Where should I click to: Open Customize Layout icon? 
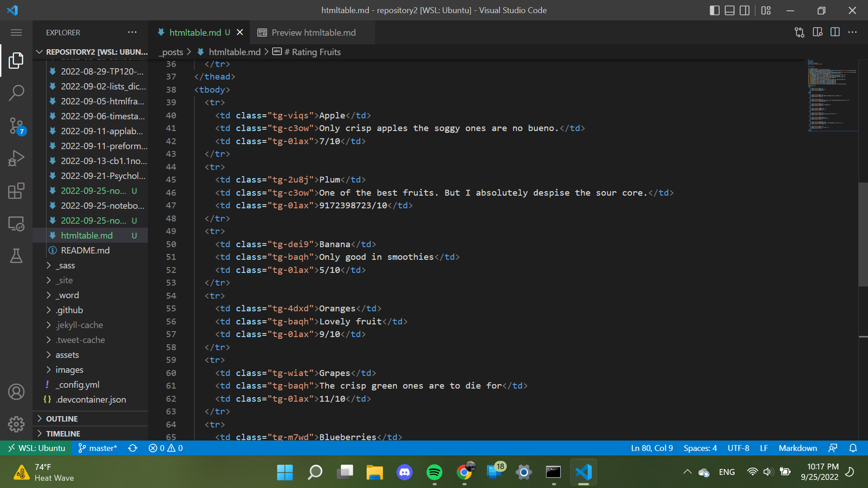point(766,10)
